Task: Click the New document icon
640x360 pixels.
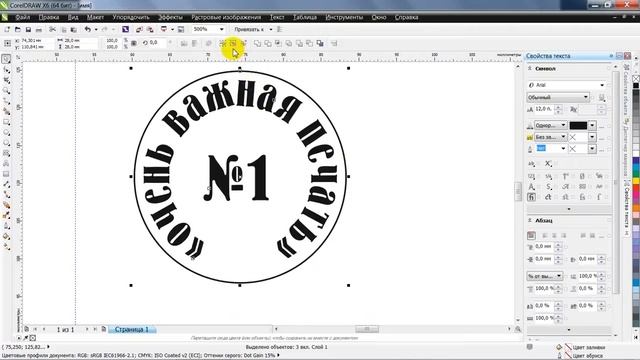Action: tap(7, 29)
